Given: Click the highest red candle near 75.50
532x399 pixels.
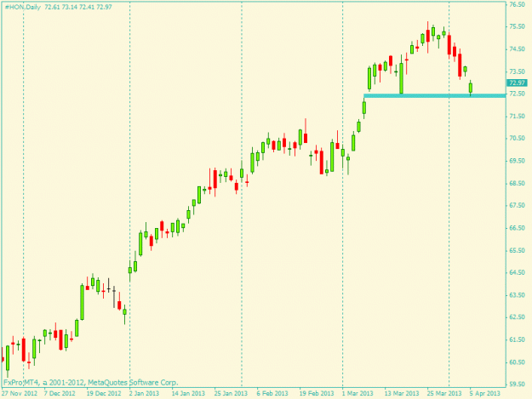Looking at the screenshot, I should 428,36.
